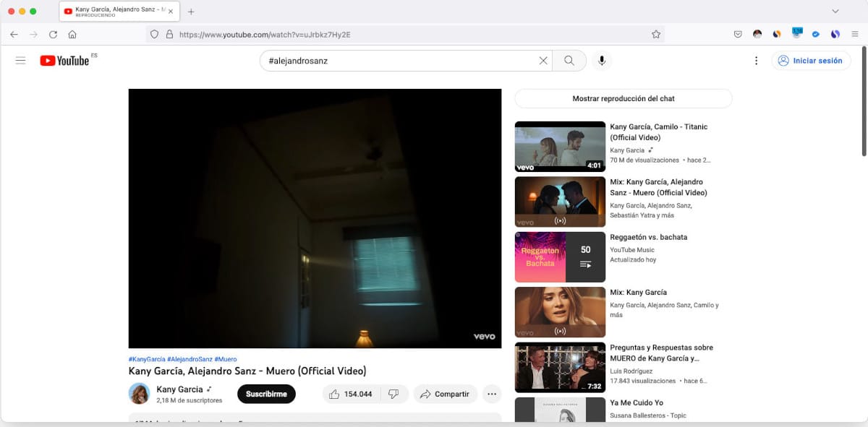Click the #Muero hashtag
The image size is (868, 427).
tap(226, 359)
